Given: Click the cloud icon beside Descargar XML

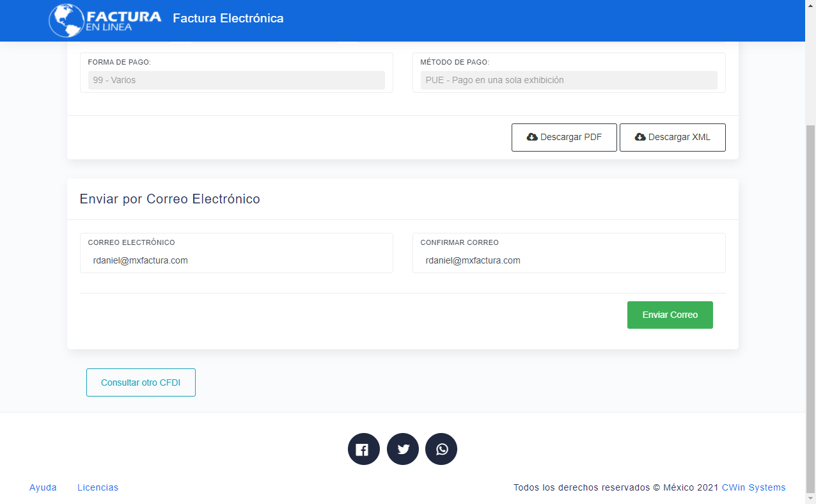Looking at the screenshot, I should (639, 137).
